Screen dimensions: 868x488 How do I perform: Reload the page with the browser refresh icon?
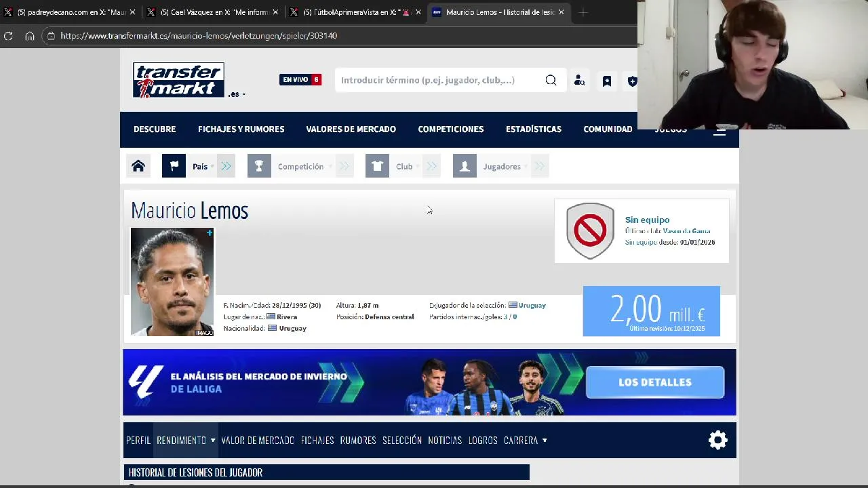(x=8, y=36)
